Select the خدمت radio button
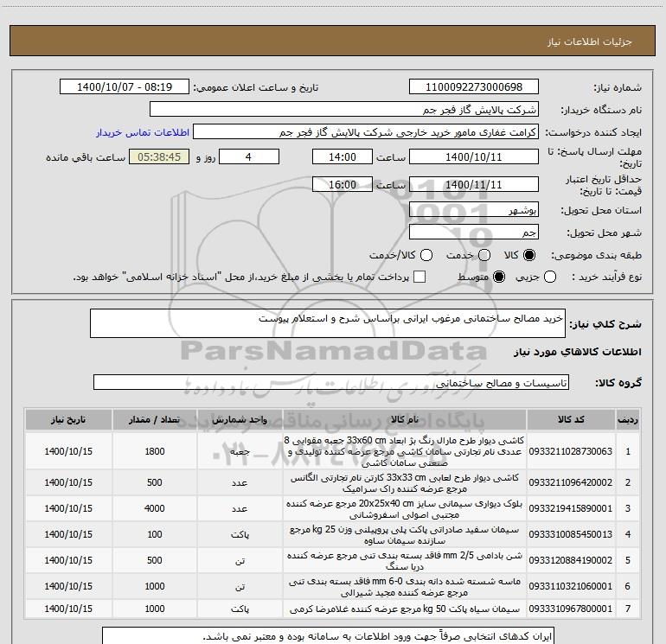Image resolution: width=666 pixels, height=644 pixels. [x=484, y=255]
